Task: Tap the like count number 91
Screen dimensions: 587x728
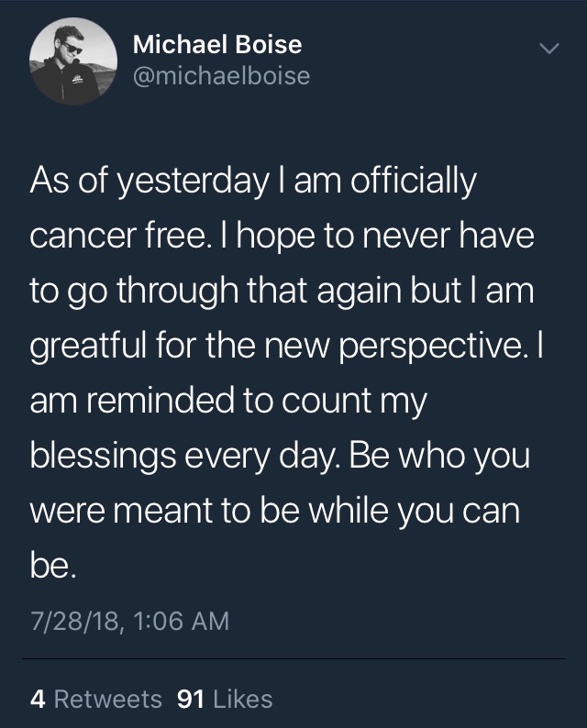Action: point(191,700)
